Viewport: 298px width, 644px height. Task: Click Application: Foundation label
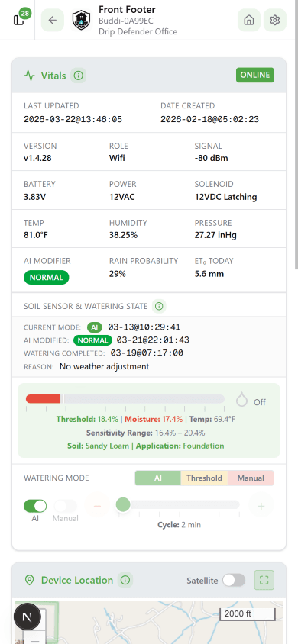(x=180, y=446)
